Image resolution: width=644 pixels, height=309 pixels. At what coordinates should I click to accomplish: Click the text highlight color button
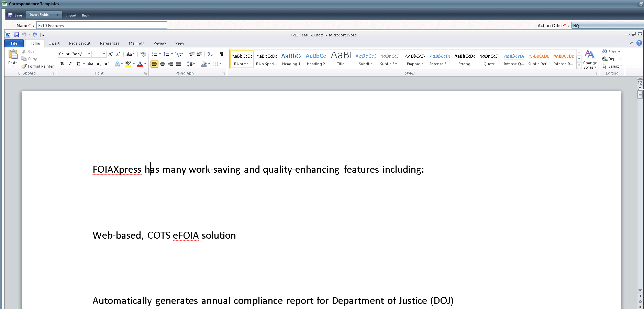[x=128, y=64]
